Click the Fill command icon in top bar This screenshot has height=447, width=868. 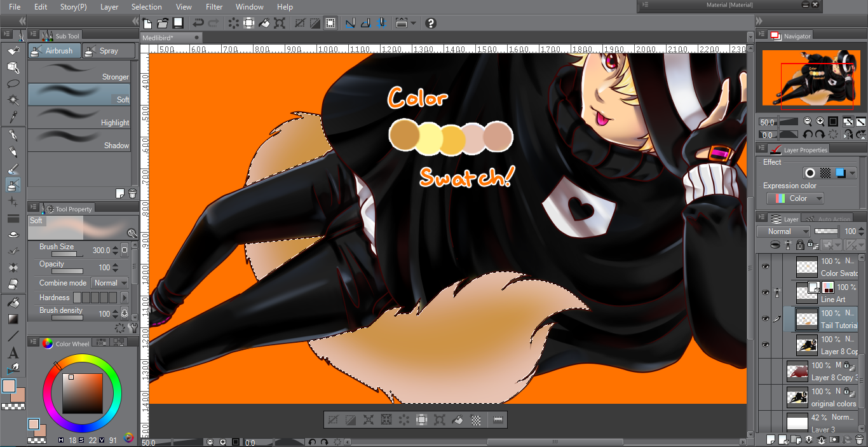pyautogui.click(x=265, y=24)
